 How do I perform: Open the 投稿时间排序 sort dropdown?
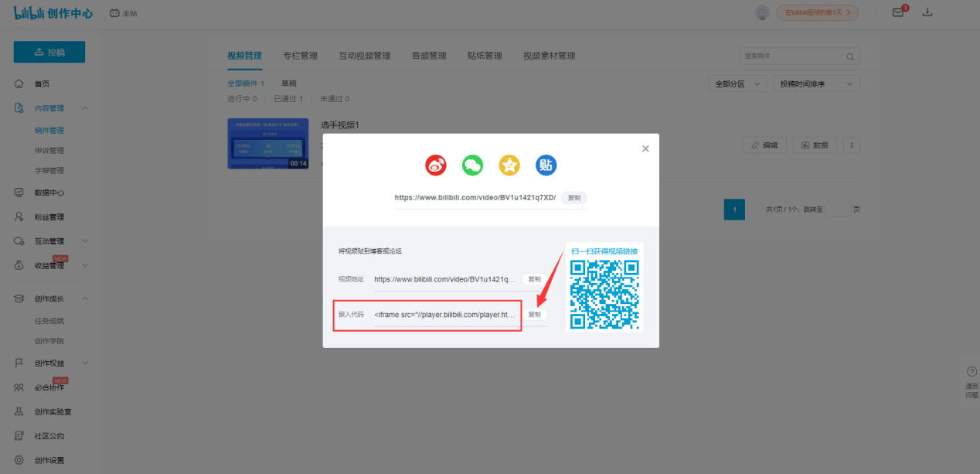coord(817,84)
